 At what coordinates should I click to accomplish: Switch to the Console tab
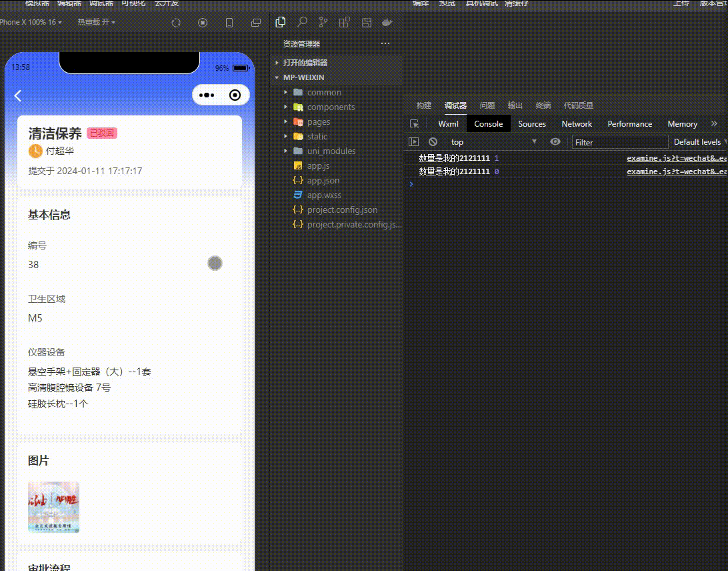tap(489, 124)
